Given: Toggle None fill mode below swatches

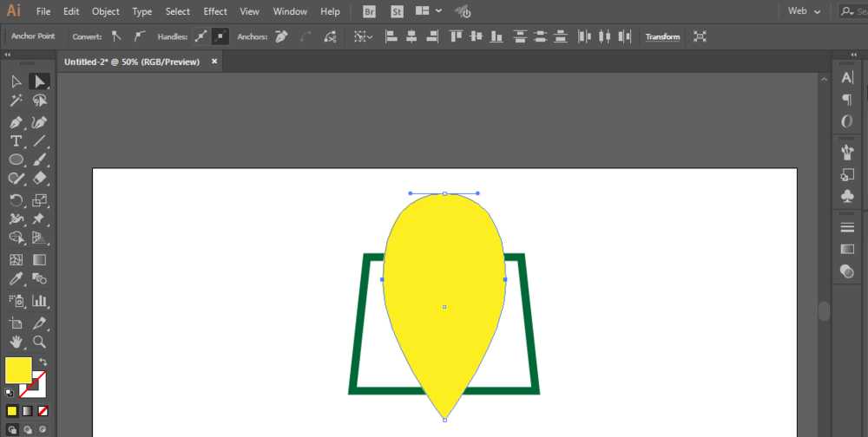Looking at the screenshot, I should (43, 411).
